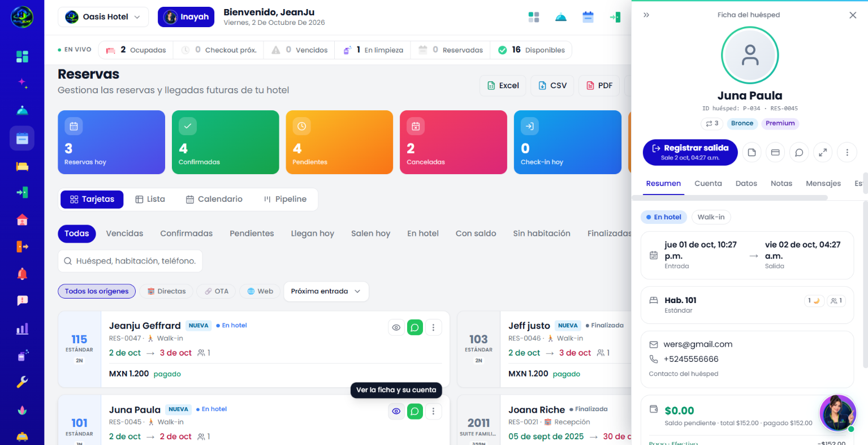Export reservations with the PDF button
Screen dimensions: 868x445
[x=599, y=85]
